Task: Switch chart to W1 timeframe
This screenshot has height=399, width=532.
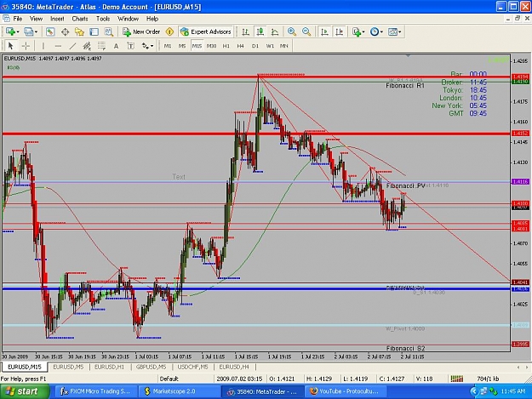Action: pyautogui.click(x=270, y=46)
